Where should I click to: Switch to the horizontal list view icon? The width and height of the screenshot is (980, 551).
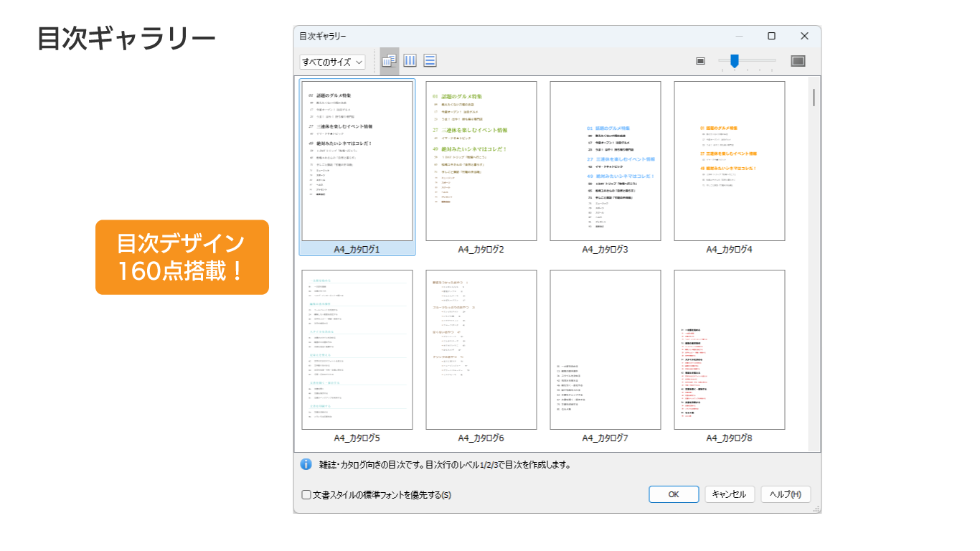coord(430,61)
